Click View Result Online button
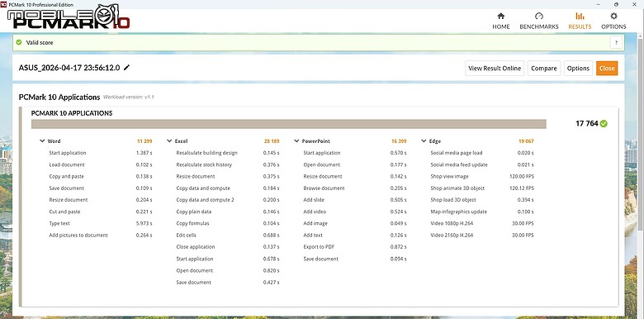644x319 pixels. pyautogui.click(x=495, y=69)
